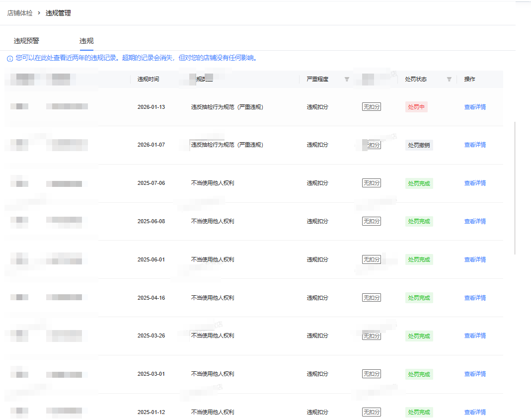Click 违规管理 in the breadcrumb
This screenshot has width=531, height=420.
point(58,13)
